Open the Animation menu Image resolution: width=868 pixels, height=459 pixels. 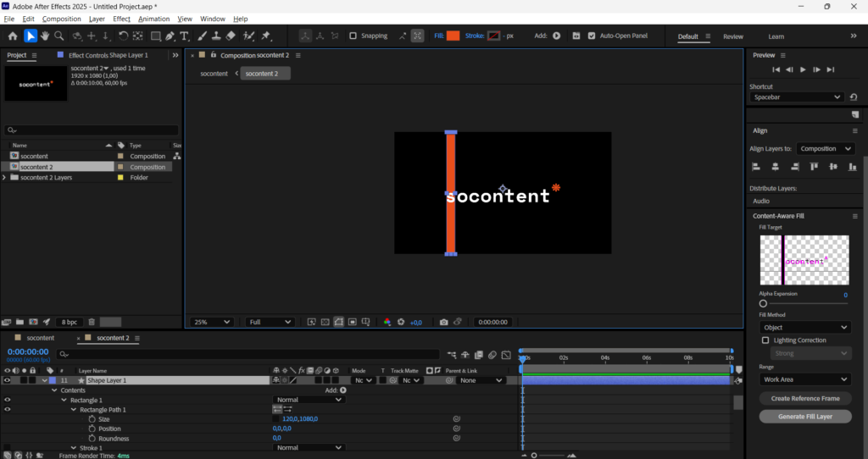tap(154, 19)
